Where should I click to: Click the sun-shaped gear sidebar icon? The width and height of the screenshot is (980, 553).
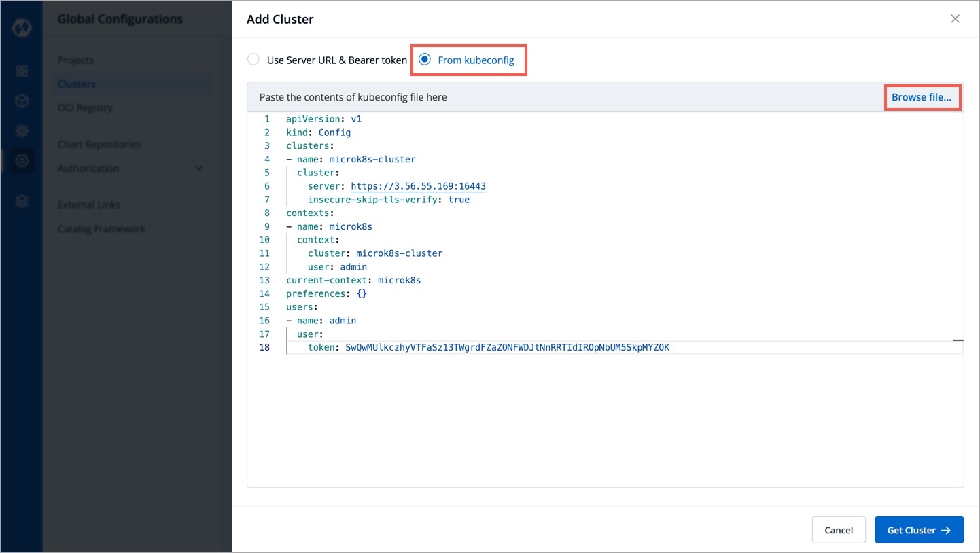pyautogui.click(x=22, y=130)
